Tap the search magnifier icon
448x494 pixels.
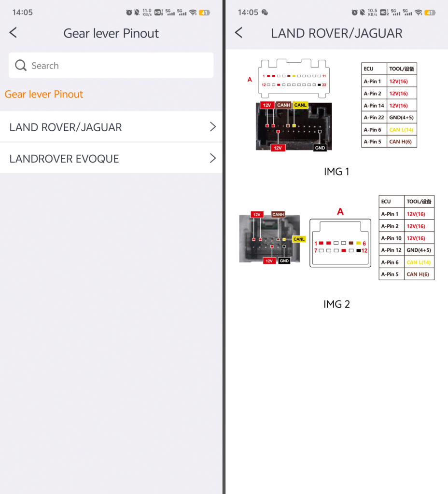(21, 65)
